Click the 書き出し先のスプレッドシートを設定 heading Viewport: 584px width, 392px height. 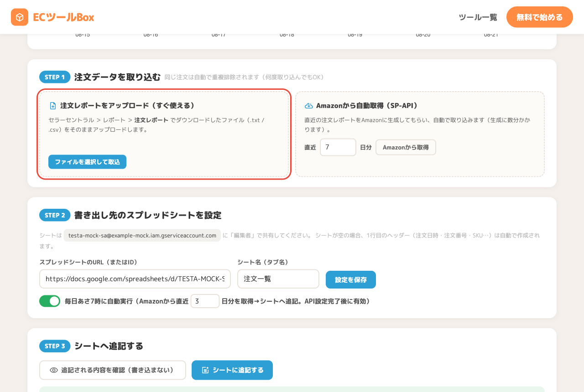[148, 215]
